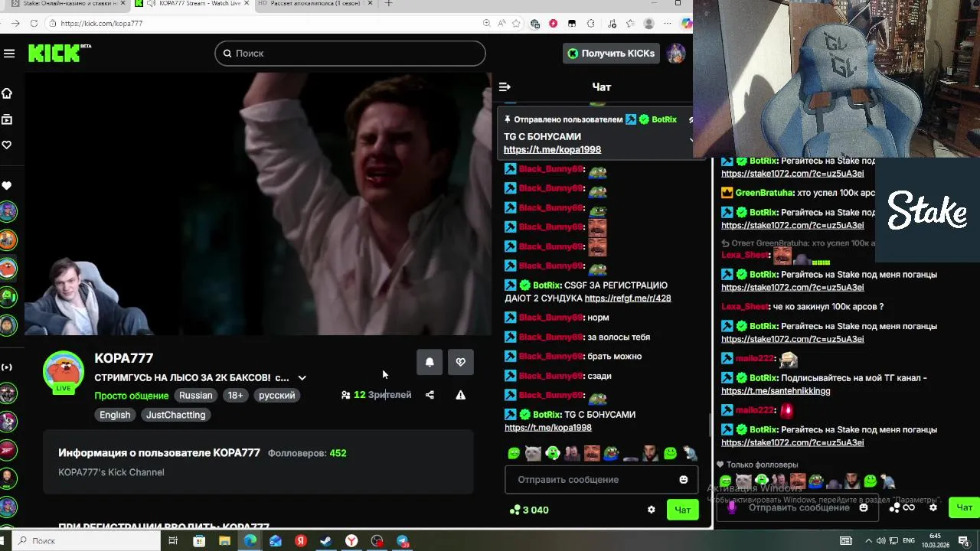Open the pinned t.me/kopa1998 link
Viewport: 980px width, 551px height.
[552, 150]
